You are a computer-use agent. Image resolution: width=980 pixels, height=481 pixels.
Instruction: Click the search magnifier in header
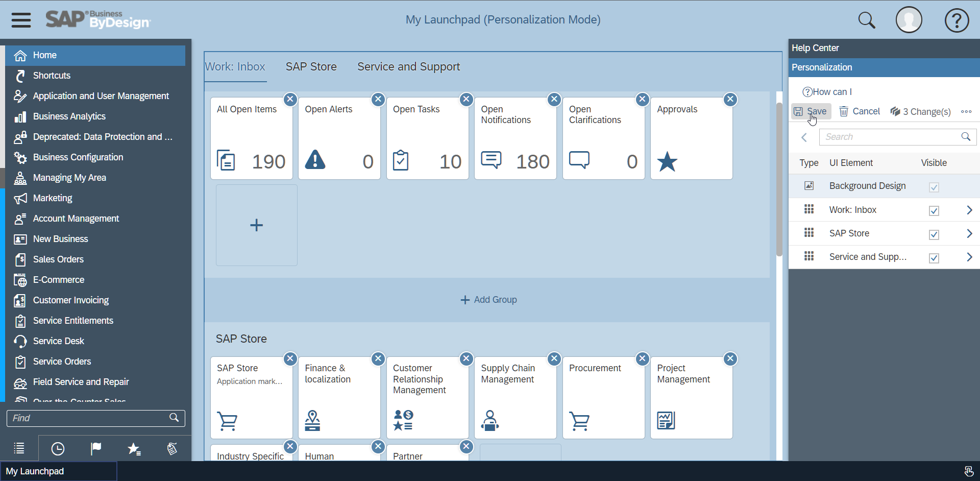866,20
